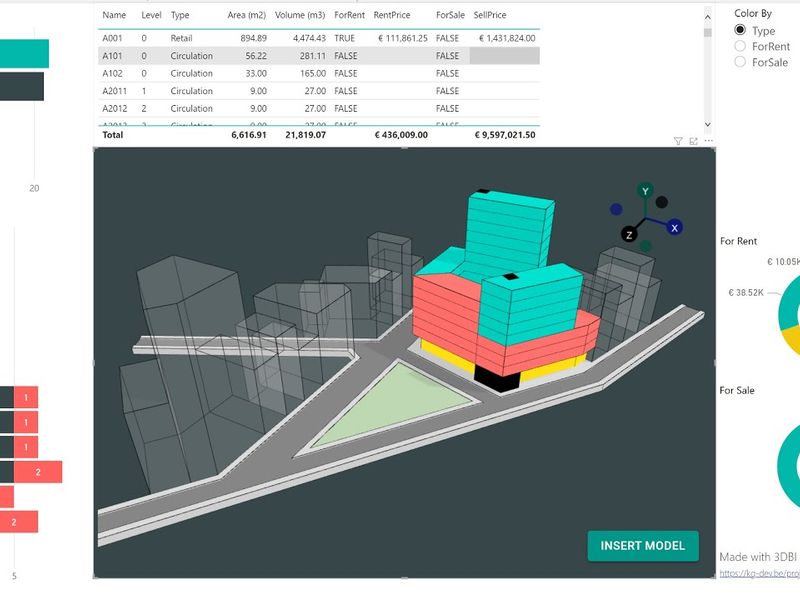Click the Z axis handle on gizmo

[x=629, y=234]
